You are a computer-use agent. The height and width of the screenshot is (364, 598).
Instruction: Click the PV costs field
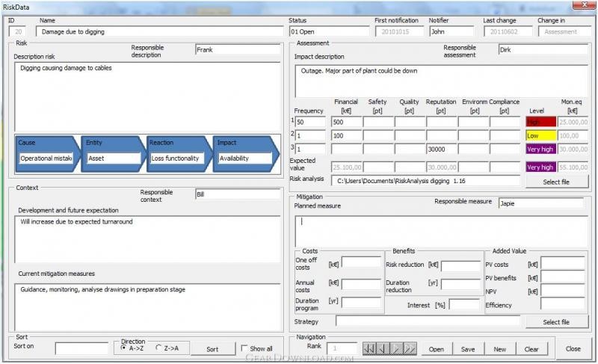[x=563, y=263]
